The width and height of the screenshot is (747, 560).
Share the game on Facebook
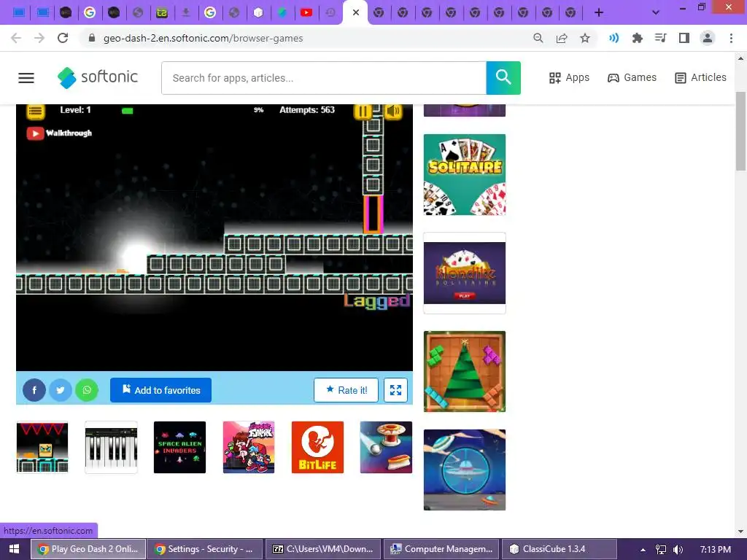(x=34, y=390)
